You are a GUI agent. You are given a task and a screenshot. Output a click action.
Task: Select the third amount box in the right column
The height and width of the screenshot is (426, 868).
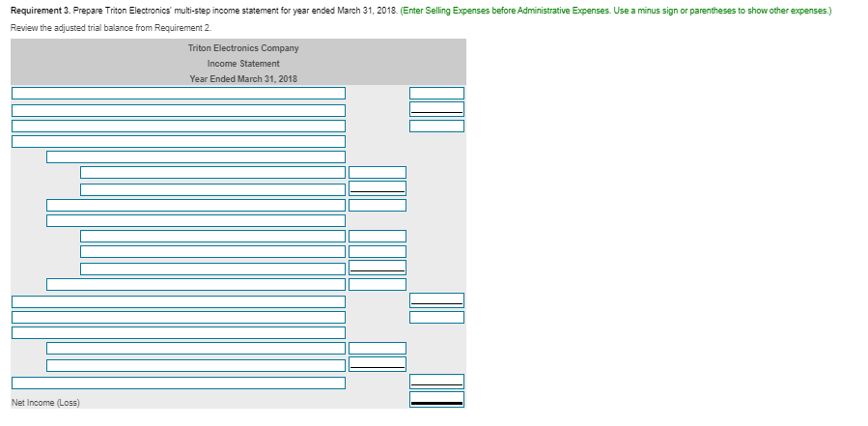click(436, 127)
